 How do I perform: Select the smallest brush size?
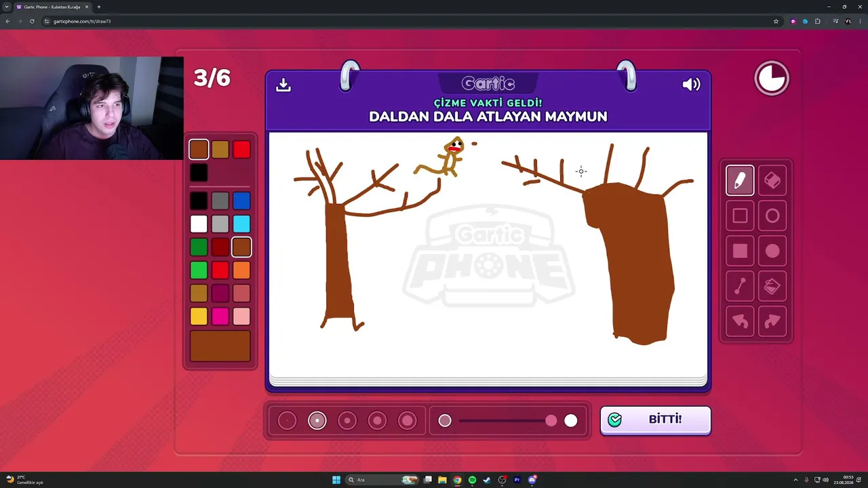click(x=287, y=421)
